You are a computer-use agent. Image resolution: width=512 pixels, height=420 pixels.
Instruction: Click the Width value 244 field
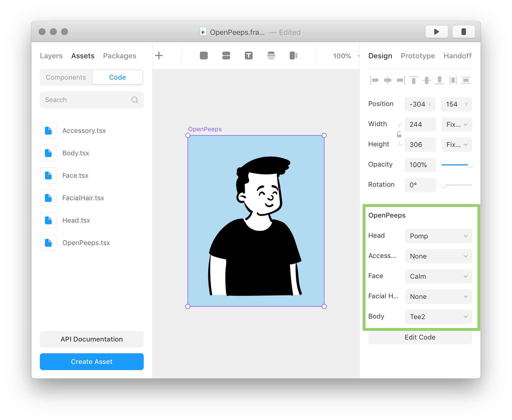(x=420, y=124)
